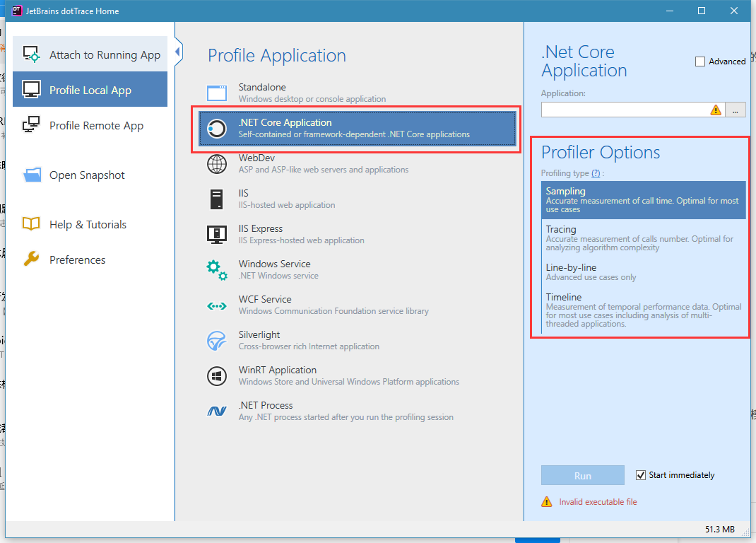The image size is (756, 543).
Task: Click the IIS server tower icon
Action: pyautogui.click(x=217, y=199)
